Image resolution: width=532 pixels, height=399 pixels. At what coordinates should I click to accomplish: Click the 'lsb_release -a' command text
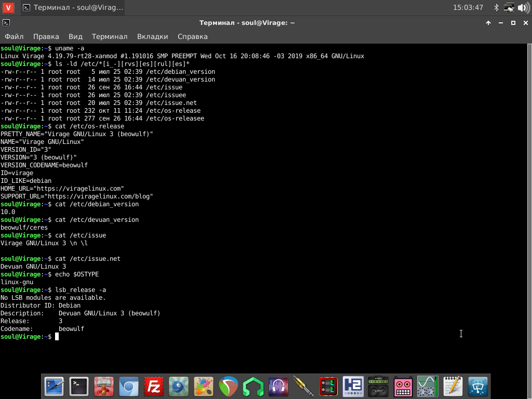pos(81,290)
